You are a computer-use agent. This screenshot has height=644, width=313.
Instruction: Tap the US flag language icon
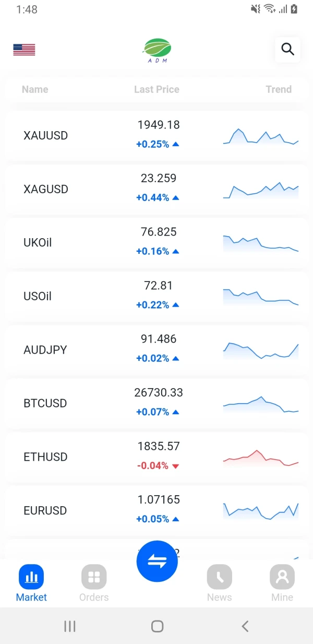pos(24,50)
